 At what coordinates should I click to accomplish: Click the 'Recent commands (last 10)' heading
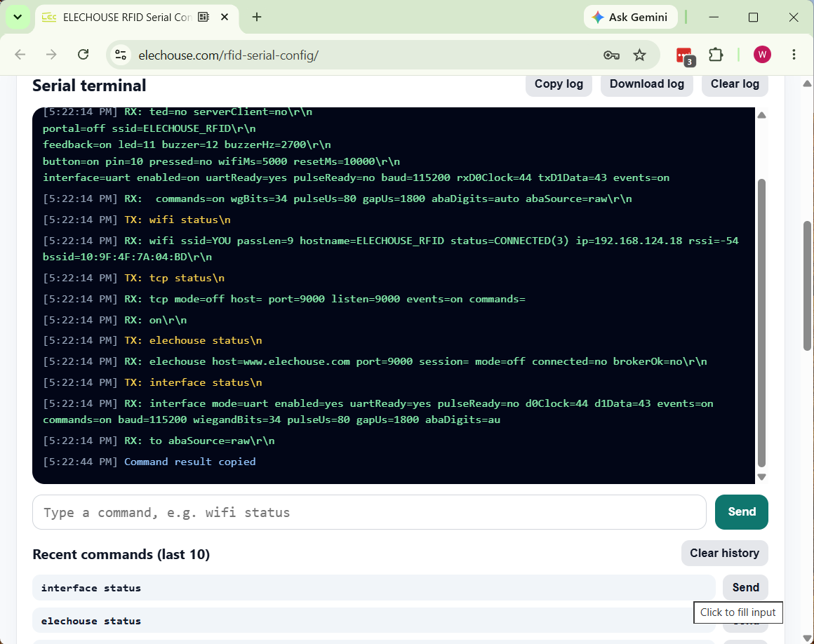tap(121, 554)
